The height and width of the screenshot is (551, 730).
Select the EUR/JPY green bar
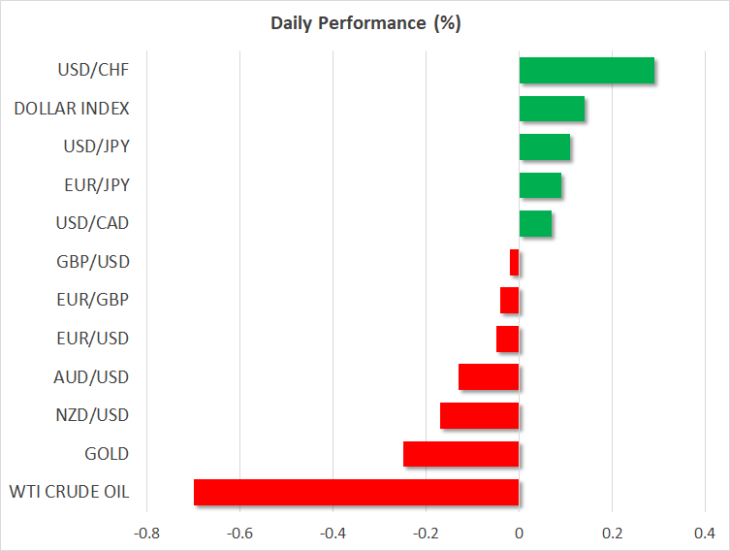(541, 185)
